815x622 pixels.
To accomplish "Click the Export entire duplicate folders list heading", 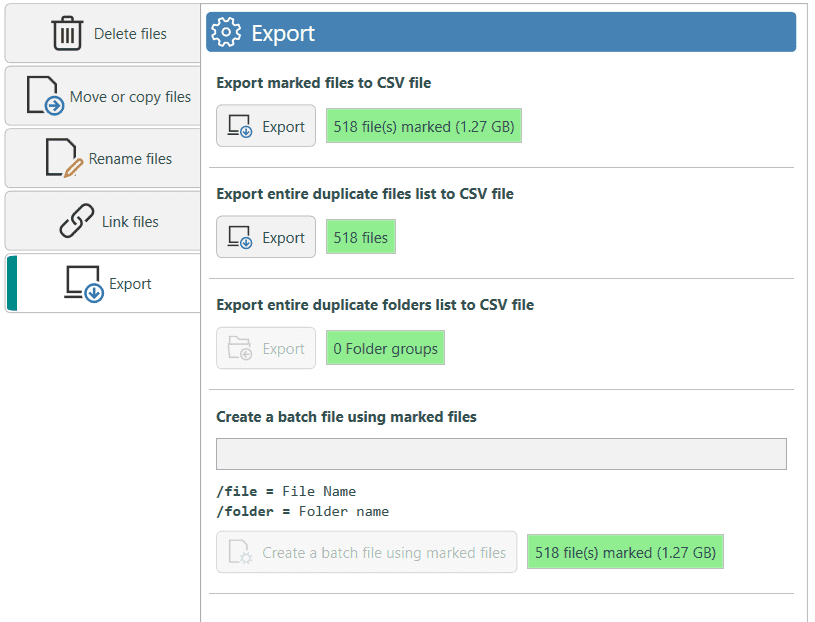I will (x=375, y=305).
